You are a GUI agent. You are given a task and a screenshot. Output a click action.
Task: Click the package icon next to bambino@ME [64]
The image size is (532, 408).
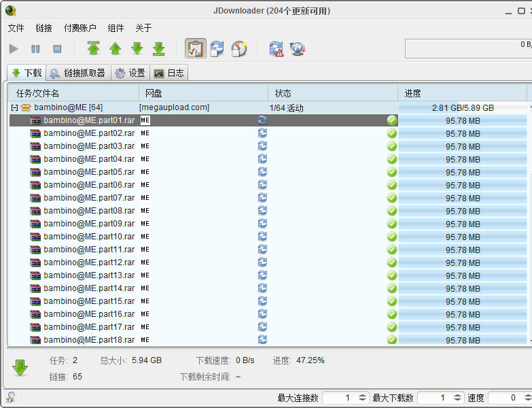(x=26, y=107)
